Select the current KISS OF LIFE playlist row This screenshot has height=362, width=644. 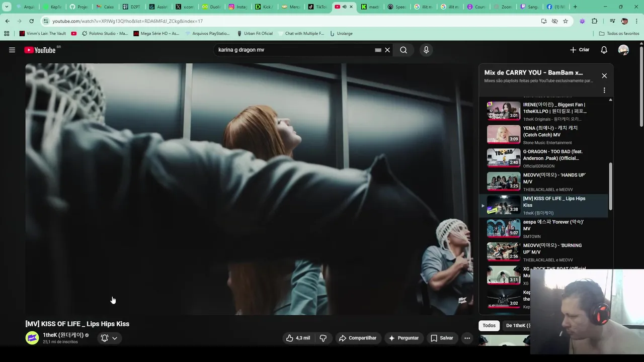543,205
